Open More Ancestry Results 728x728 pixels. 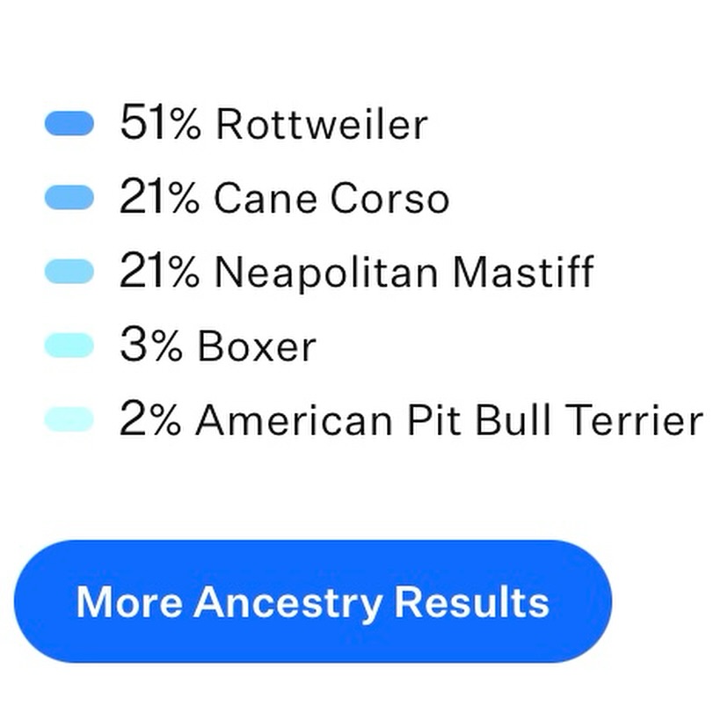tap(312, 601)
